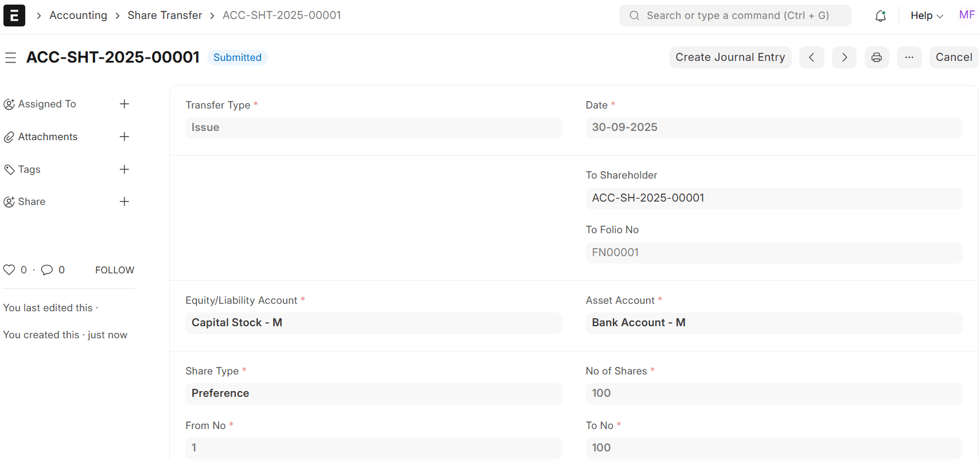This screenshot has height=460, width=980.
Task: Add an attachment with plus icon
Action: pyautogui.click(x=124, y=137)
